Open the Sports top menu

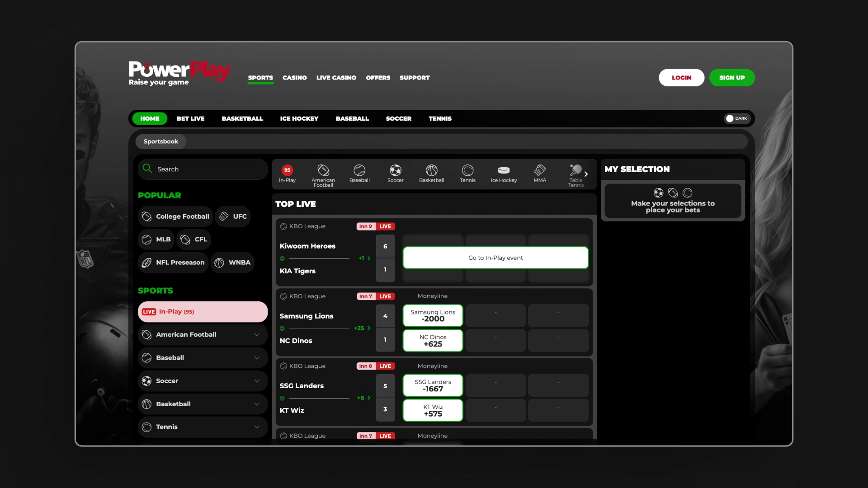tap(260, 78)
